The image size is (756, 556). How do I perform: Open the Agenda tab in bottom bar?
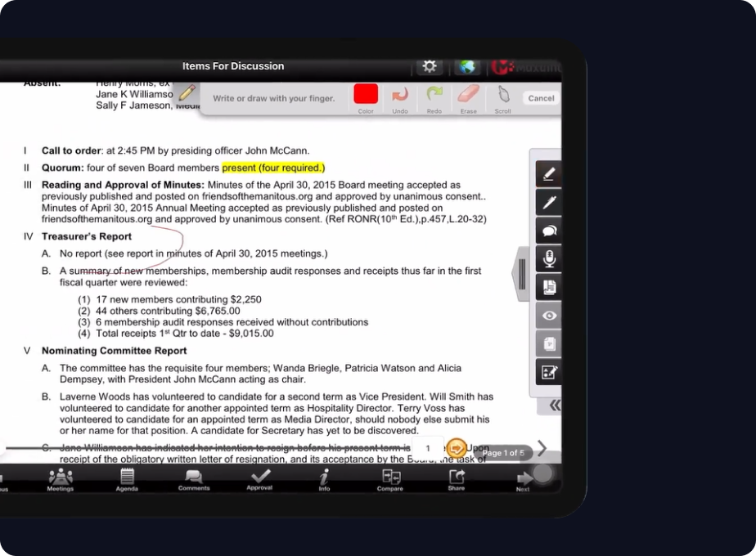[x=127, y=479]
